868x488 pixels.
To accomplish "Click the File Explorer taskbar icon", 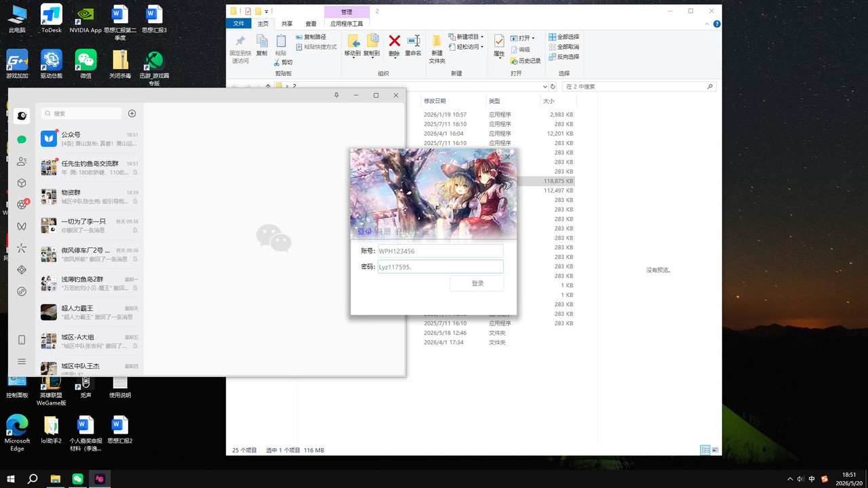I will 55,479.
